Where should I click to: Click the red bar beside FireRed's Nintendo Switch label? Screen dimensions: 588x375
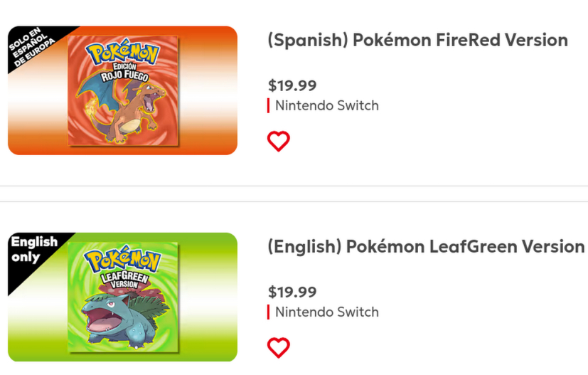click(x=269, y=105)
